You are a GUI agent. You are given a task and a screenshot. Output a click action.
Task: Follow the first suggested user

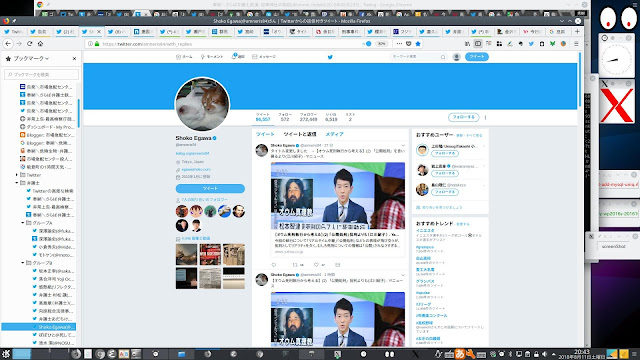point(444,153)
